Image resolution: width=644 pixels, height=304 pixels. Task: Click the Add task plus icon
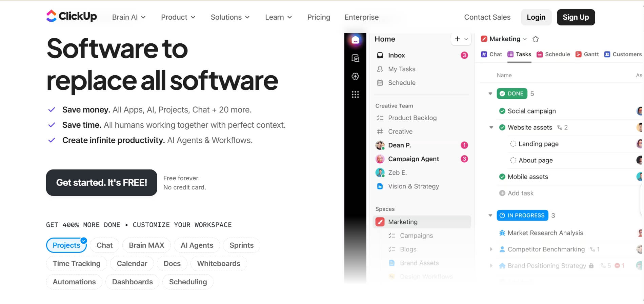[x=502, y=193]
